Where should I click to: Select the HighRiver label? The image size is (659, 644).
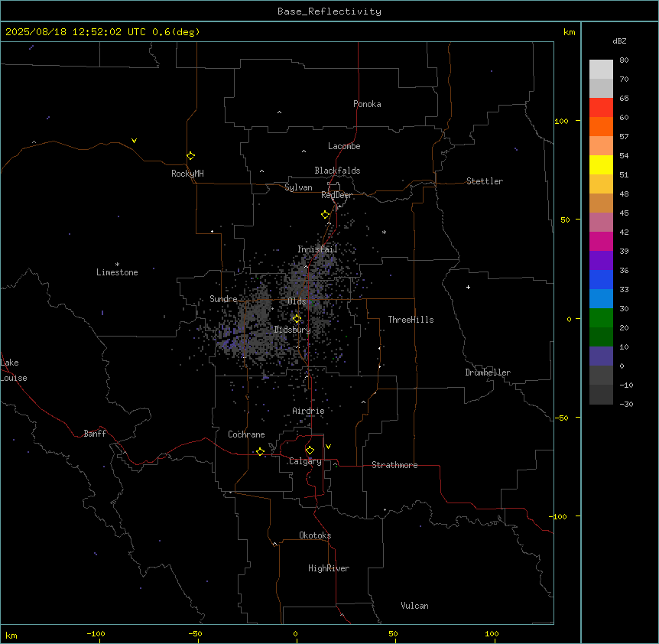[329, 568]
